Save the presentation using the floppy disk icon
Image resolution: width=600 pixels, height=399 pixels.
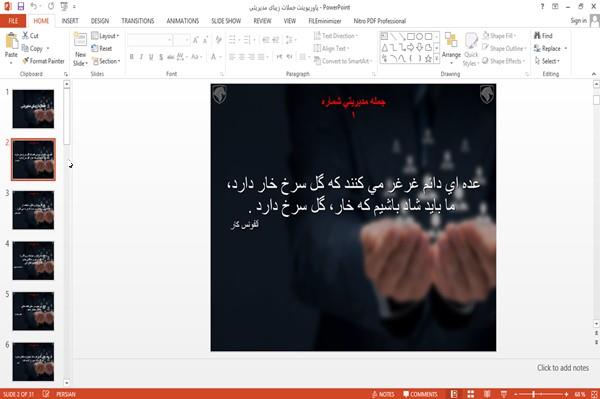[21, 6]
